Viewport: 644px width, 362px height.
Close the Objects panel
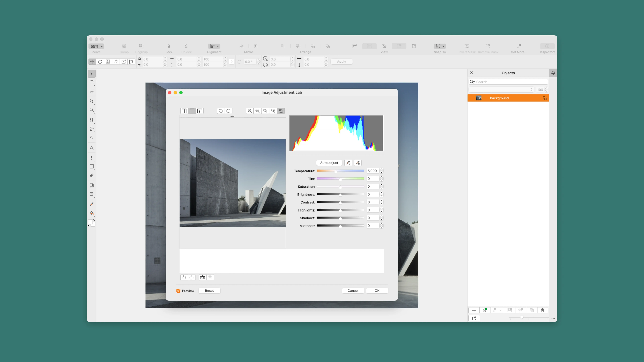472,73
